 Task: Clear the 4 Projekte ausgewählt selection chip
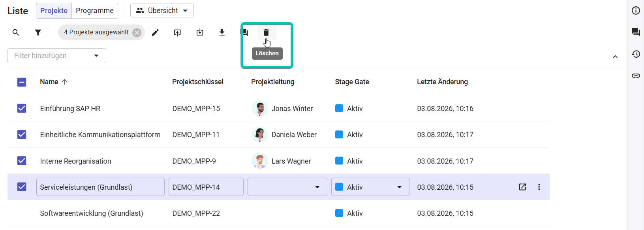coord(137,32)
